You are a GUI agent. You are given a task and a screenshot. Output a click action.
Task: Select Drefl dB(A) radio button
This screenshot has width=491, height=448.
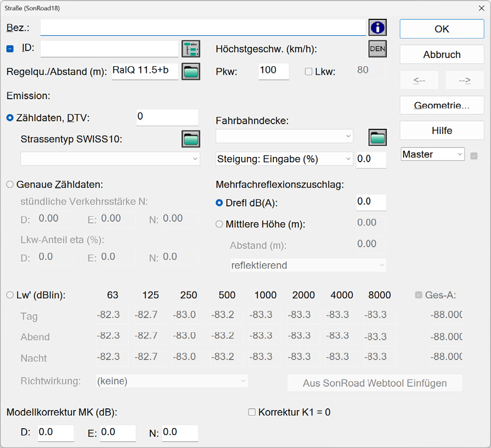[x=219, y=203]
